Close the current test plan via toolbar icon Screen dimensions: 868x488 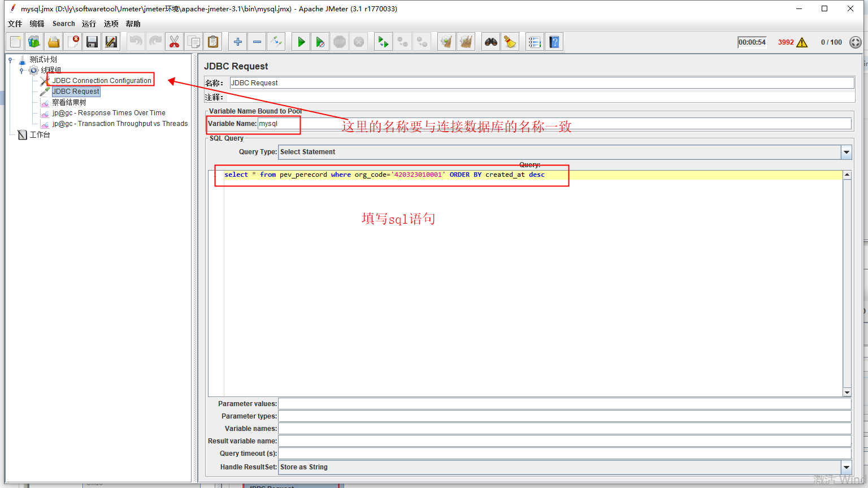tap(73, 42)
